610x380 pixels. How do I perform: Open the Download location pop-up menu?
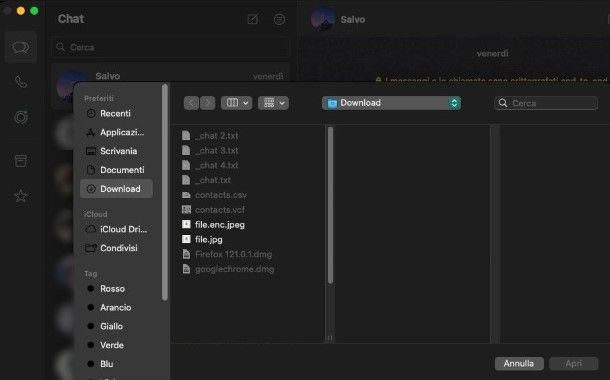pyautogui.click(x=391, y=103)
